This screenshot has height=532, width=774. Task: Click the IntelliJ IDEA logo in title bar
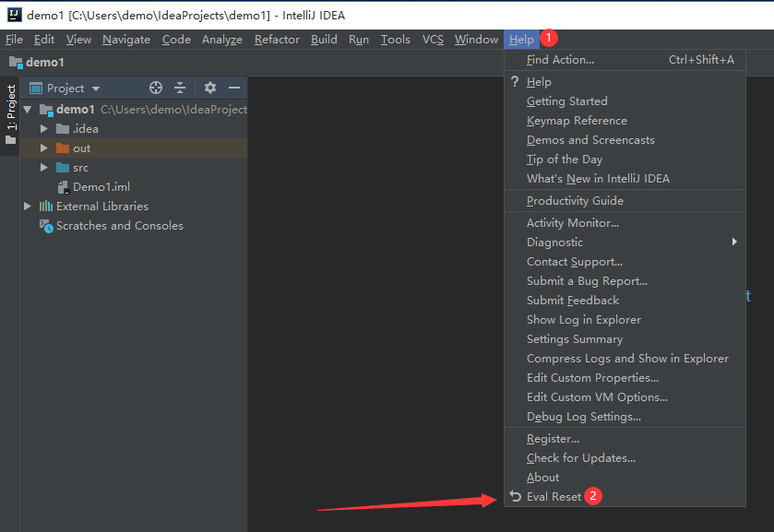(x=15, y=15)
